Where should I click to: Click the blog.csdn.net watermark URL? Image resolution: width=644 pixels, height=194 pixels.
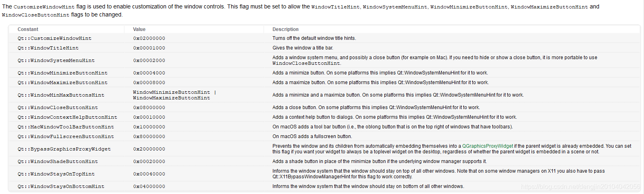click(580, 187)
